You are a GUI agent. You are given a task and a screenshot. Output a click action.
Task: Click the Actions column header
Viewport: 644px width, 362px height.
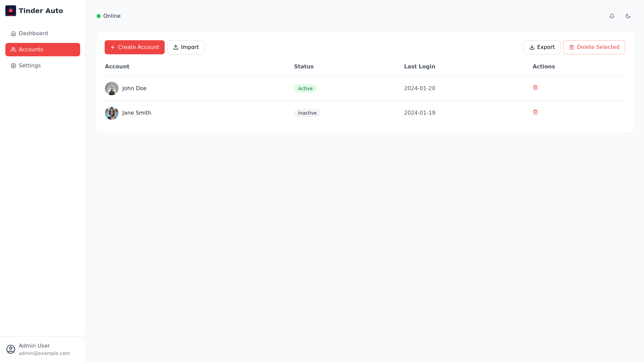pyautogui.click(x=544, y=67)
